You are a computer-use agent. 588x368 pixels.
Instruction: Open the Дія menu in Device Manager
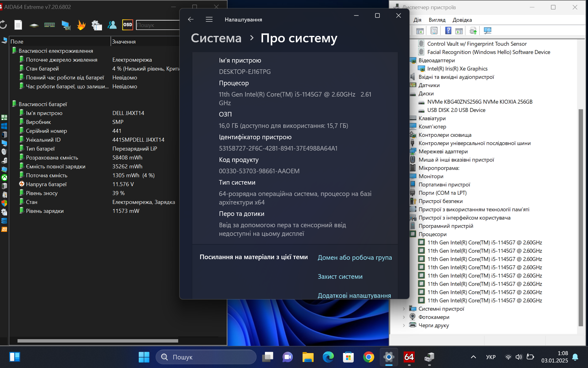click(x=417, y=20)
